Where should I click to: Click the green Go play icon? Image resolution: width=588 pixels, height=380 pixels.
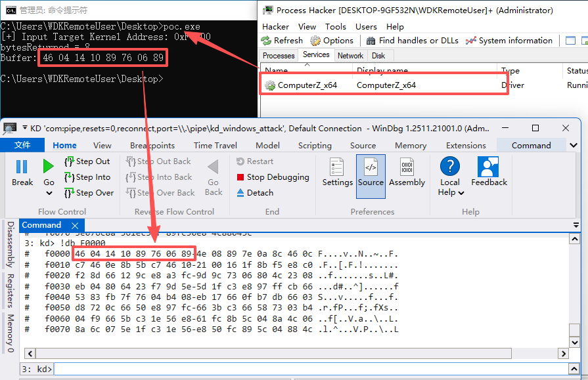[49, 166]
